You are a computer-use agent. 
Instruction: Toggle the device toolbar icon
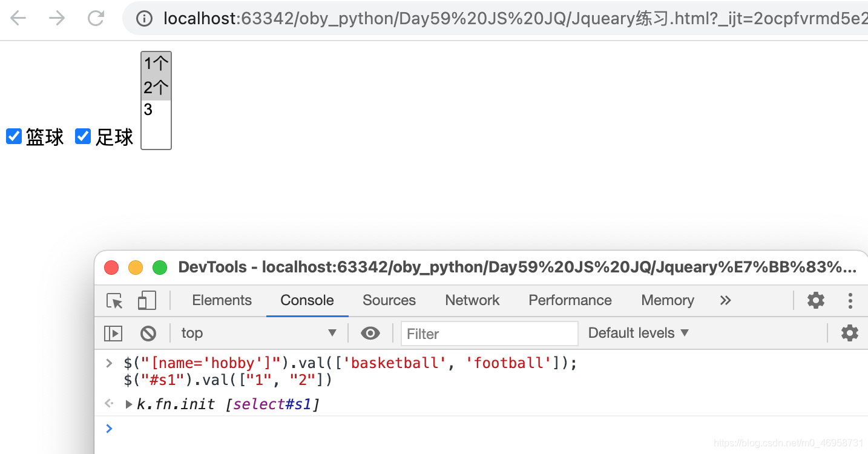[x=146, y=300]
